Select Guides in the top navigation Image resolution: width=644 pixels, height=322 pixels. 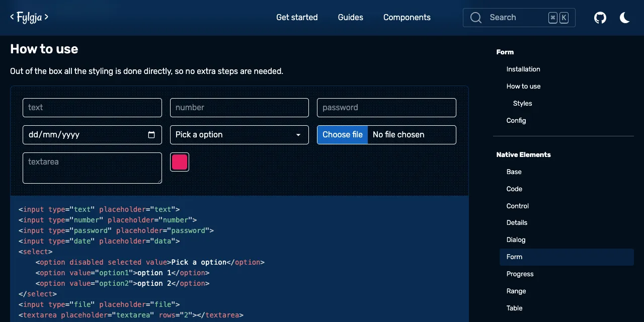pos(350,17)
